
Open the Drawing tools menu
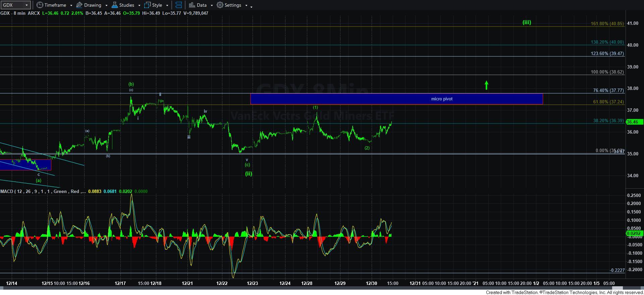(89, 5)
